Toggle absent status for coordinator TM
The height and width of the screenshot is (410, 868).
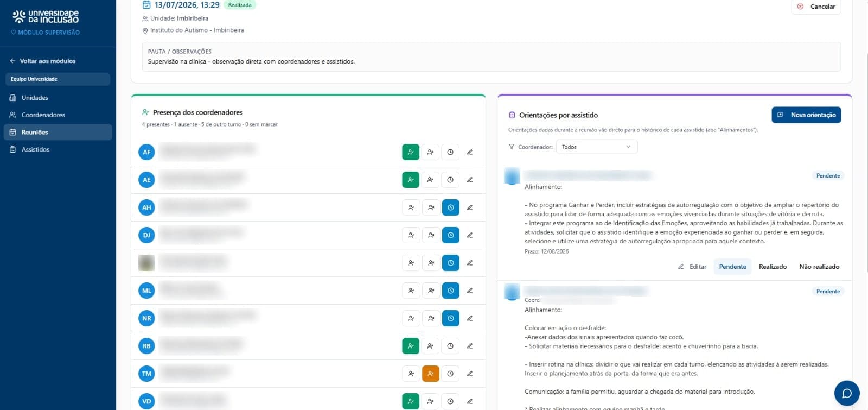tap(430, 374)
